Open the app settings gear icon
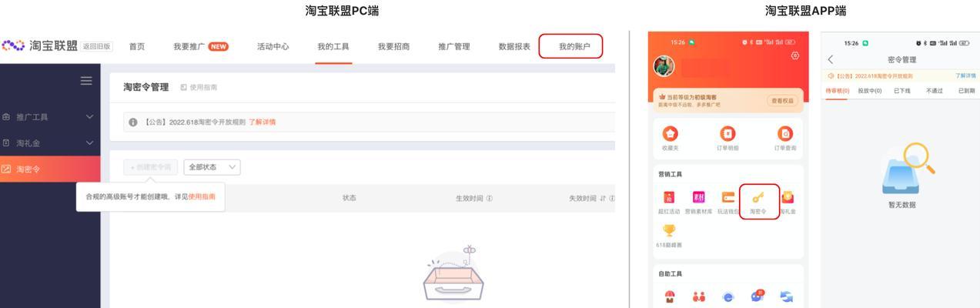980x308 pixels. pyautogui.click(x=795, y=55)
